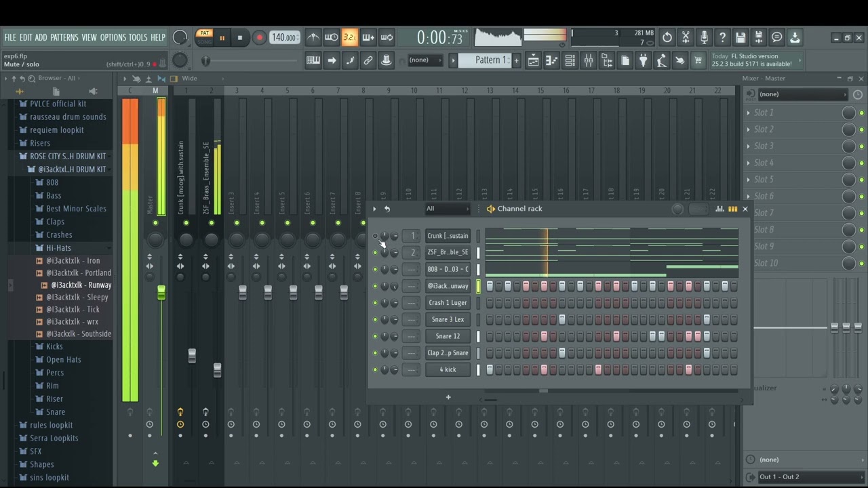Click the Crunk mixer track volume fader

point(192,355)
